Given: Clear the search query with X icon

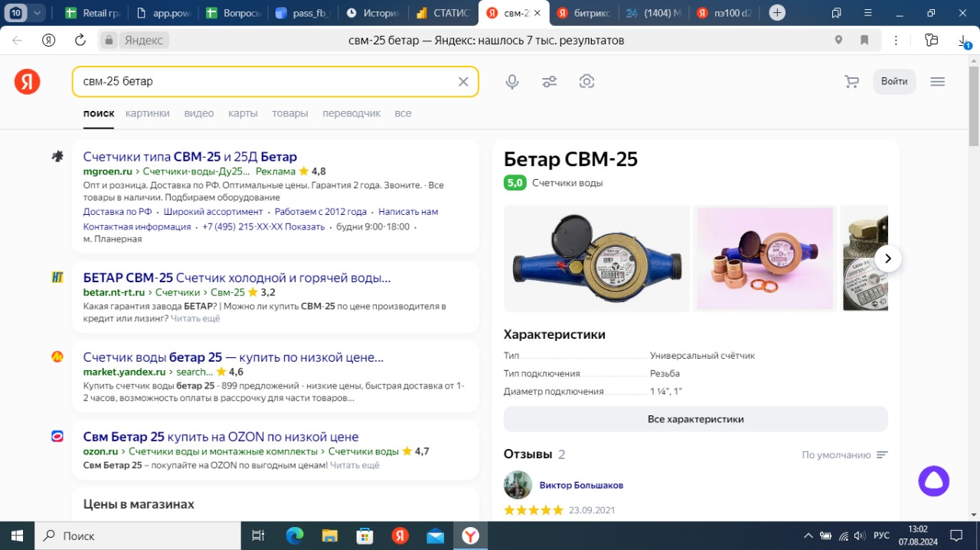Looking at the screenshot, I should [x=463, y=82].
